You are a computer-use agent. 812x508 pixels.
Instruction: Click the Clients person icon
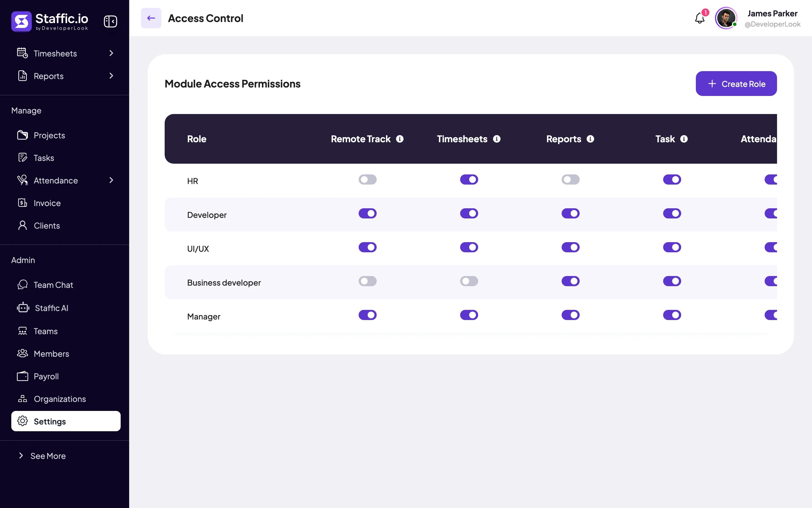23,225
